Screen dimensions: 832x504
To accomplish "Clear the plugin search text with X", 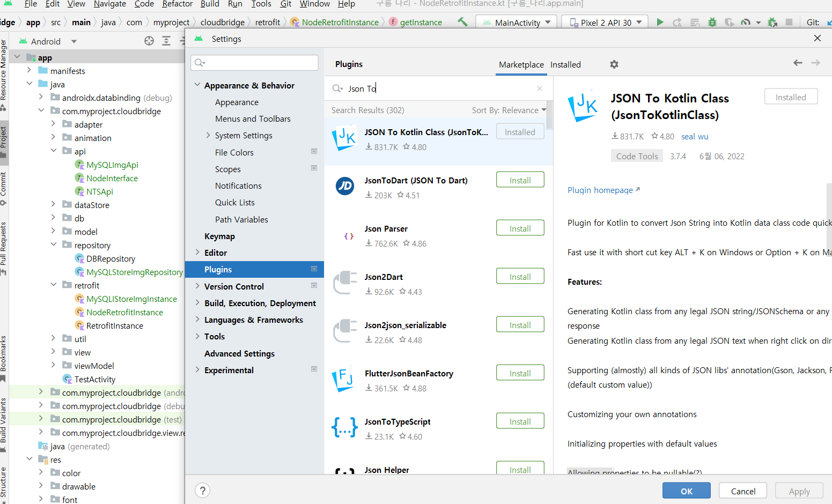I will click(540, 88).
